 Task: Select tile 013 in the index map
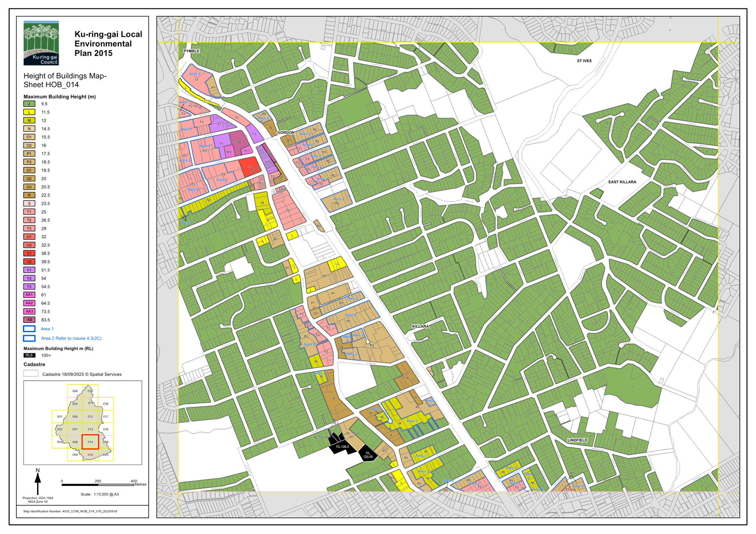(90, 429)
